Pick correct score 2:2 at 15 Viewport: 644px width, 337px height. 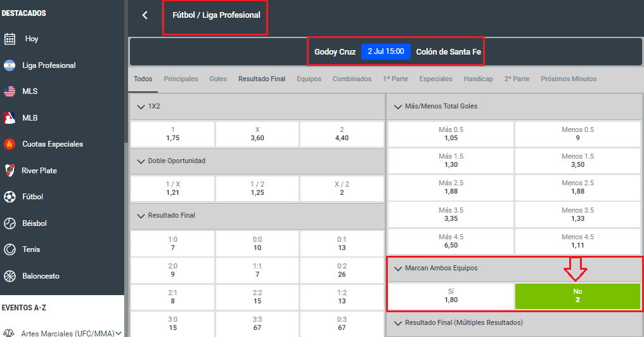(257, 296)
